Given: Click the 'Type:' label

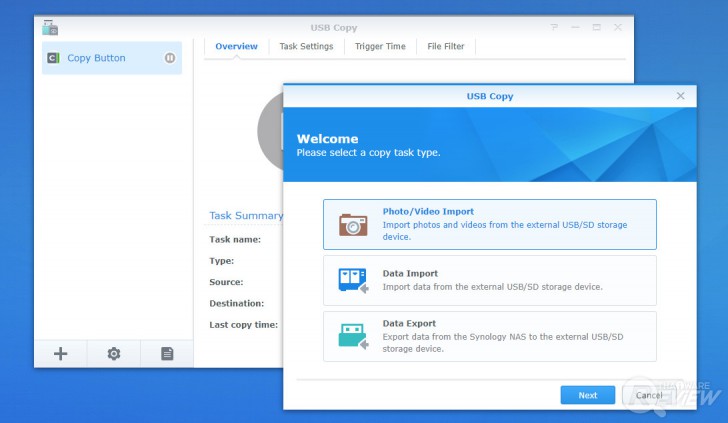Looking at the screenshot, I should [221, 261].
